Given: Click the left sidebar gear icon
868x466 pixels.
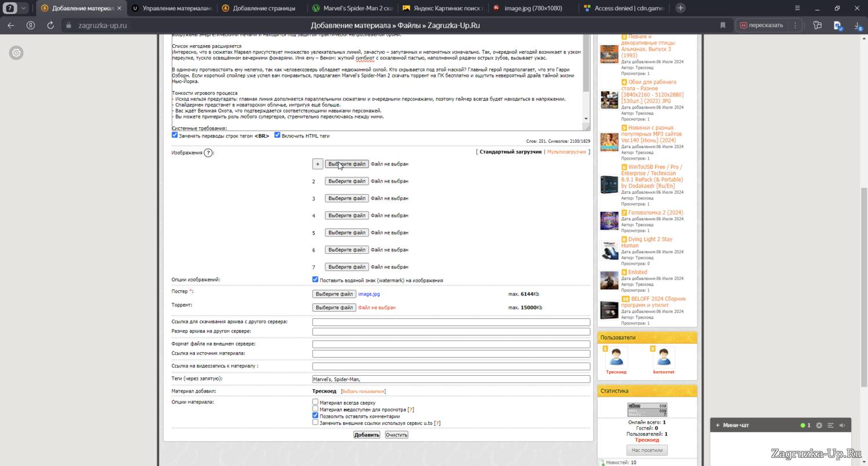Looking at the screenshot, I should pos(16,53).
